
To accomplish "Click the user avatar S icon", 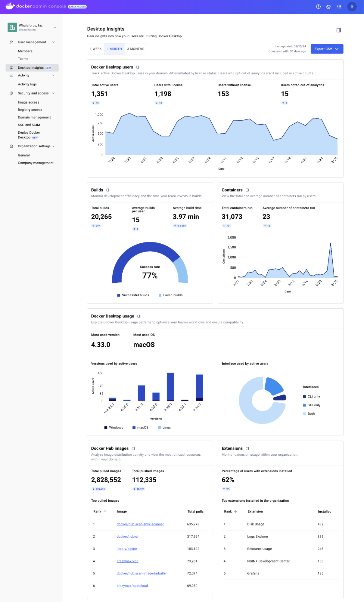I will pos(352,7).
